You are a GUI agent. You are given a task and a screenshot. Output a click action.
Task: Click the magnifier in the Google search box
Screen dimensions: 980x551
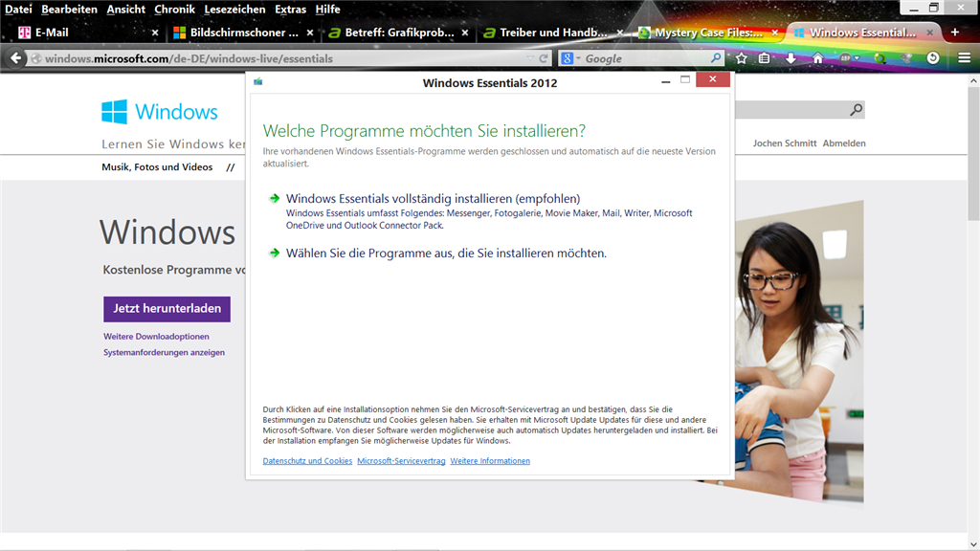pyautogui.click(x=716, y=57)
